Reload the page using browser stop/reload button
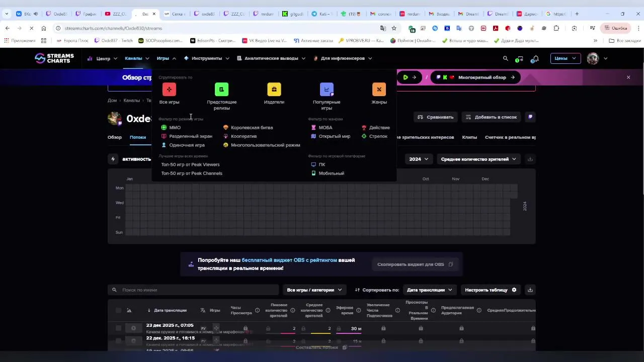The width and height of the screenshot is (644, 362). coord(31,28)
